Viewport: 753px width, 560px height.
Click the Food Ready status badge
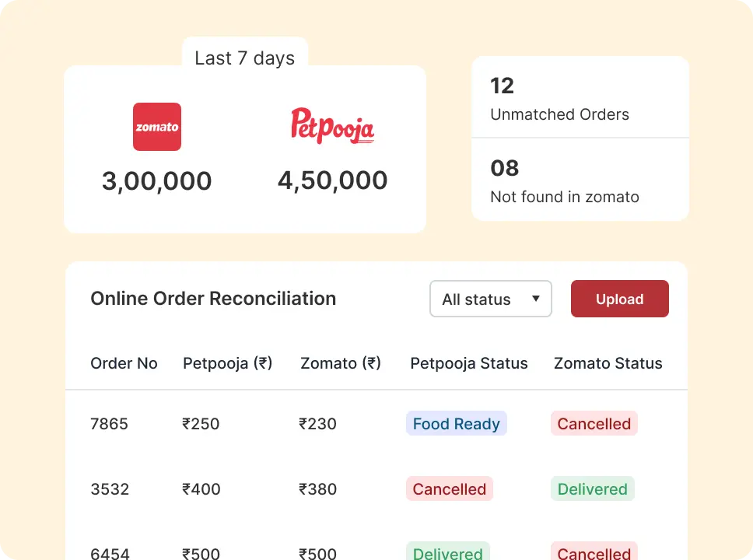click(456, 424)
